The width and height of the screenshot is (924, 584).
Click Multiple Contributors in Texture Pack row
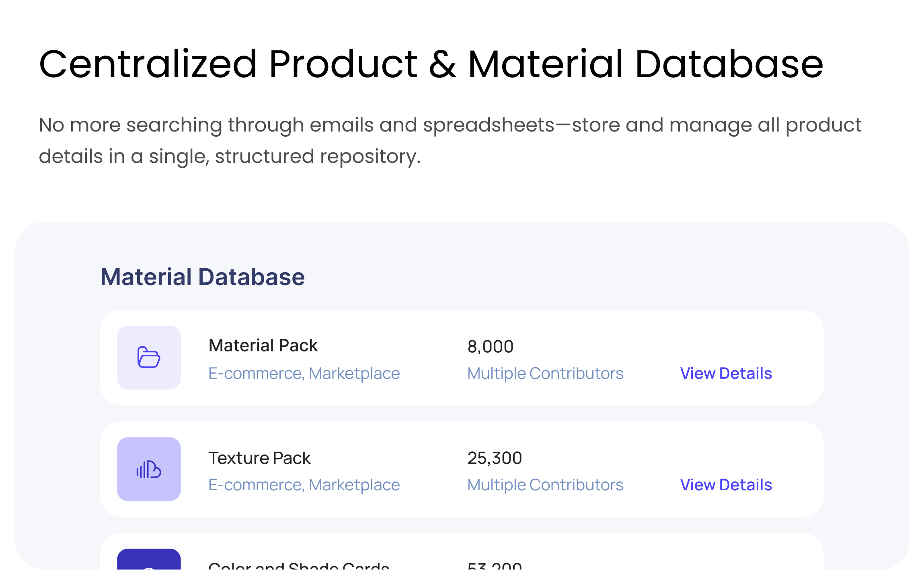click(545, 485)
